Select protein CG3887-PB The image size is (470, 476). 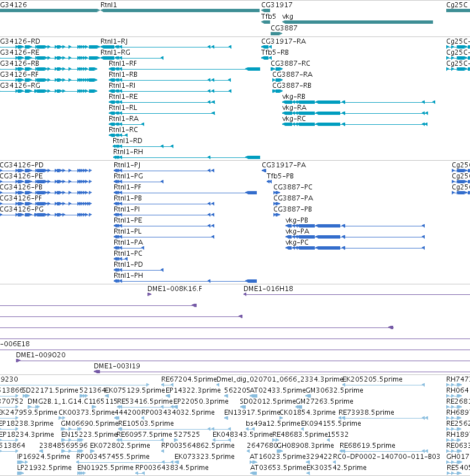(277, 215)
